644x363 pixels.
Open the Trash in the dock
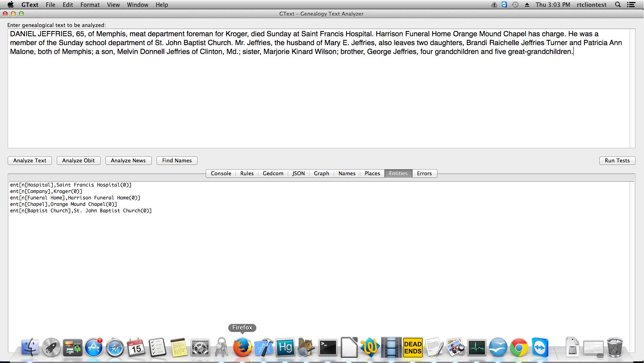[x=615, y=347]
